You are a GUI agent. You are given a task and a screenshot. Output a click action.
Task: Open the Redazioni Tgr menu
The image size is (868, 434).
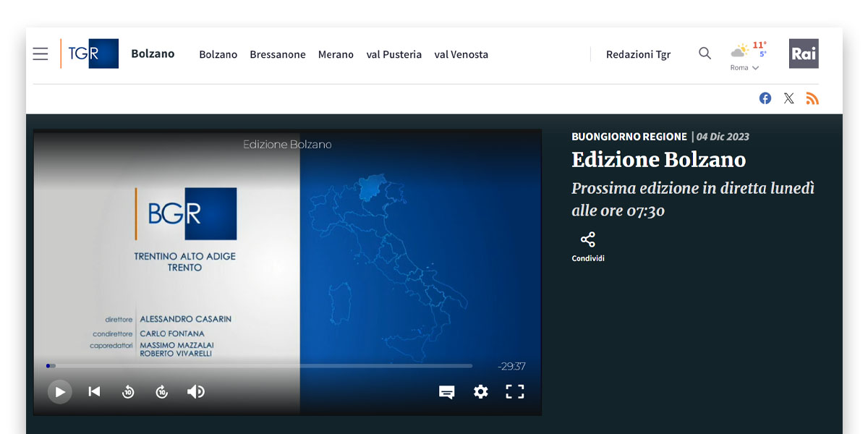638,54
